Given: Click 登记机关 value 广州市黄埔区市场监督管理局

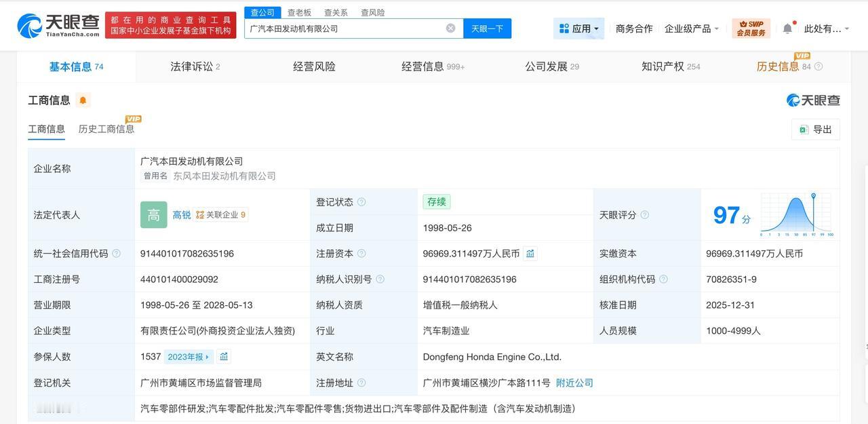Looking at the screenshot, I should (201, 383).
